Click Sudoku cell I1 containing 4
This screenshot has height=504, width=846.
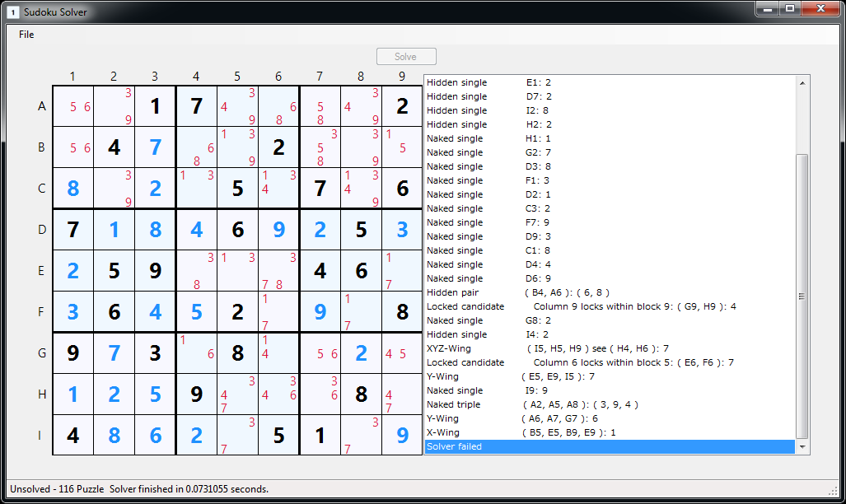pyautogui.click(x=72, y=435)
